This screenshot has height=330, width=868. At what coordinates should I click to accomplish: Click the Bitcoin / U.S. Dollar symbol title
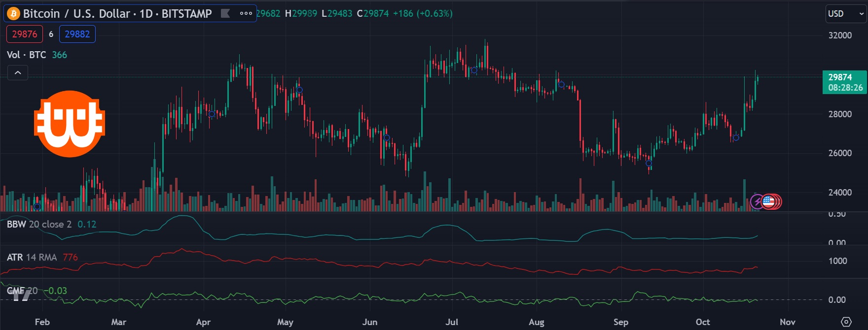(117, 13)
